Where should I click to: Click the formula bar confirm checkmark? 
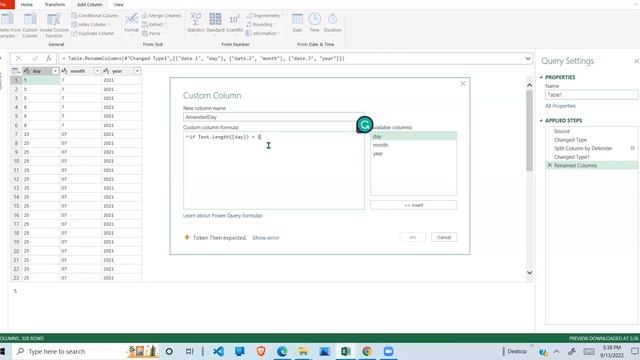[x=35, y=58]
